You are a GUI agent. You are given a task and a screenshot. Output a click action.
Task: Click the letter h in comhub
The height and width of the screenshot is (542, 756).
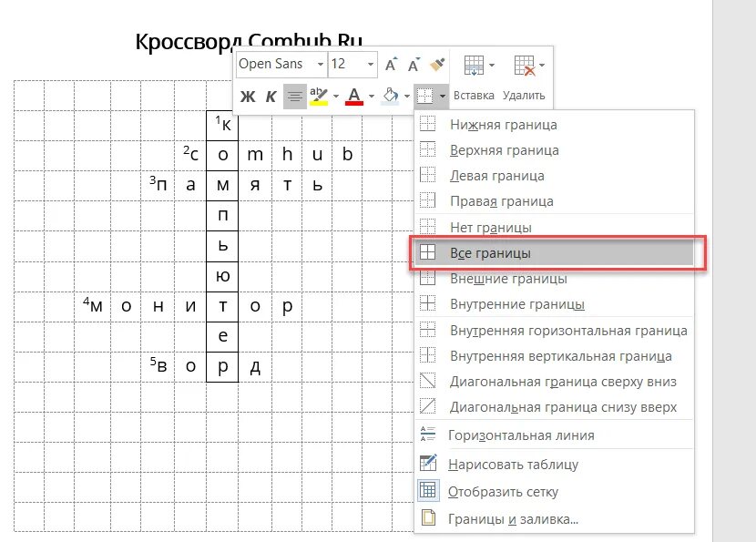tap(287, 154)
